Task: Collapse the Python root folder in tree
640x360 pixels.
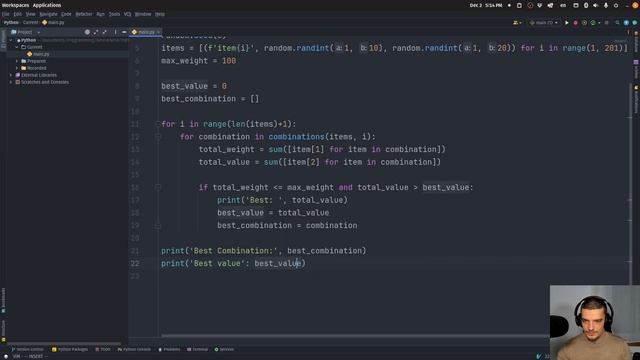Action: pyautogui.click(x=11, y=40)
